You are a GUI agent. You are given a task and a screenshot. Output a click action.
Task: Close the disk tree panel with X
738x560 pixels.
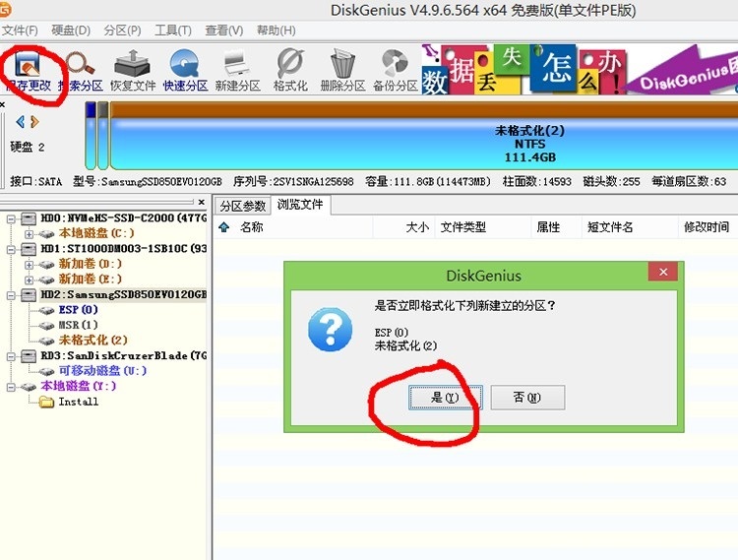click(x=202, y=202)
